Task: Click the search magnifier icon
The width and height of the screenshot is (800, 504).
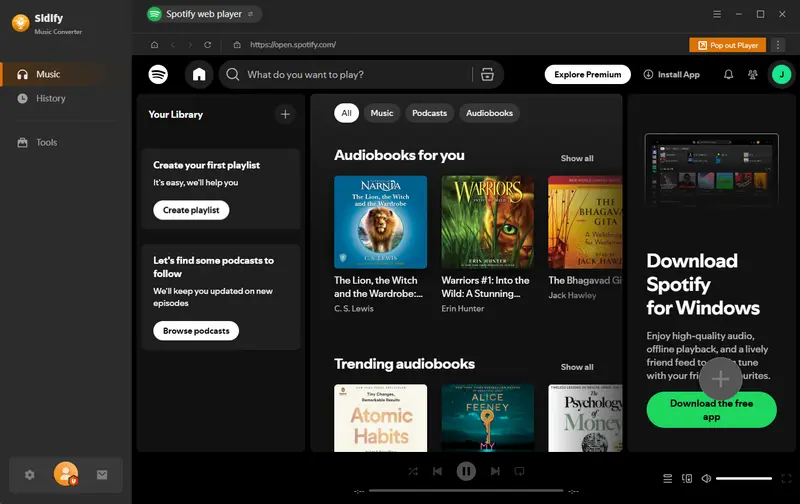Action: (x=233, y=74)
